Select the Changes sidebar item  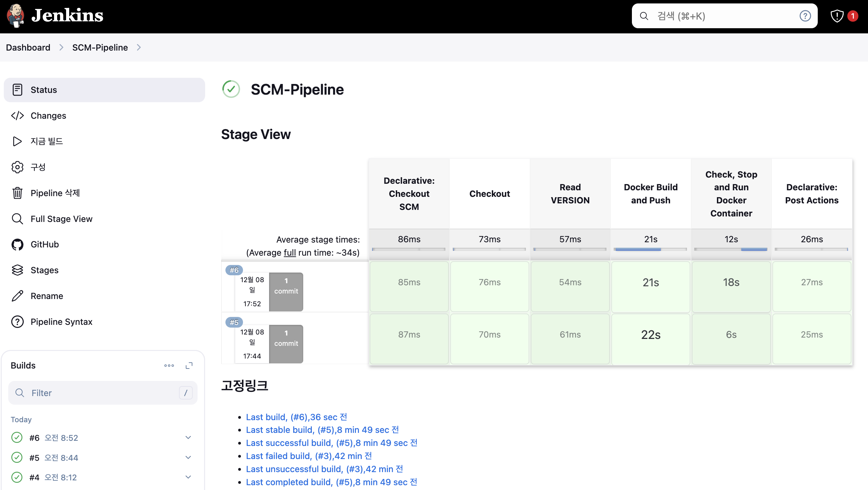coord(48,116)
